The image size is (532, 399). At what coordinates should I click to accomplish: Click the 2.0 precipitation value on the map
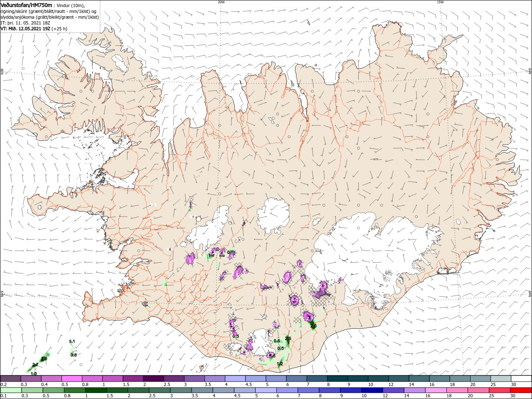pos(313,327)
